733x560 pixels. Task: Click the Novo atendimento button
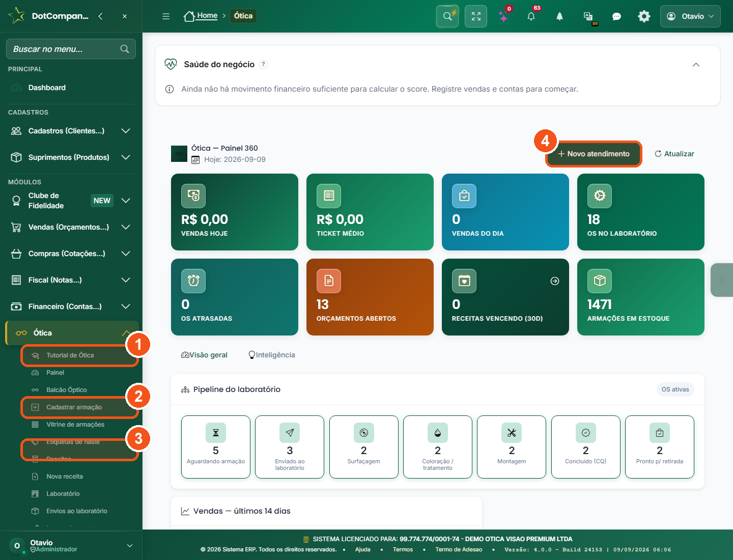[x=594, y=154]
